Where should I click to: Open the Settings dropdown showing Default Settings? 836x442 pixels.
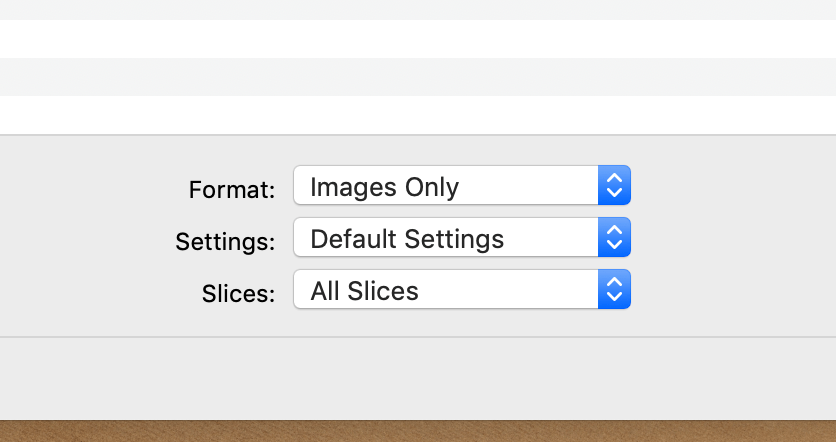pos(445,239)
